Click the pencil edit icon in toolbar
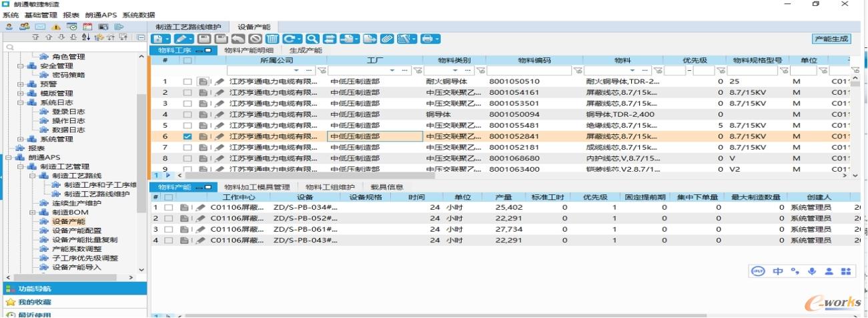This screenshot has width=868, height=318. tap(183, 39)
